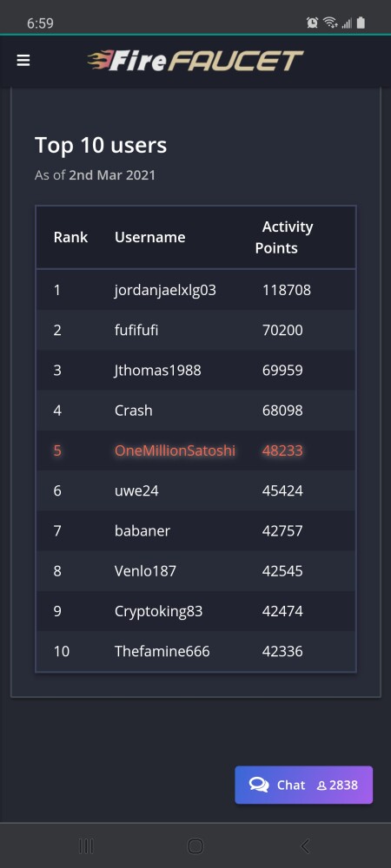Tap Android recent apps button
The height and width of the screenshot is (868, 391).
click(x=86, y=845)
